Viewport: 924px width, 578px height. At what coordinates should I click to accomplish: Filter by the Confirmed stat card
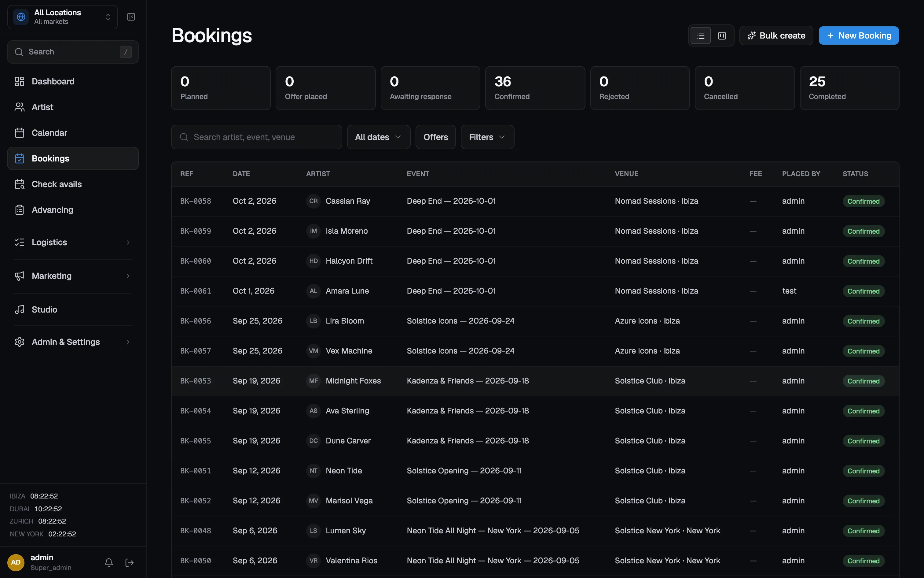pyautogui.click(x=535, y=88)
